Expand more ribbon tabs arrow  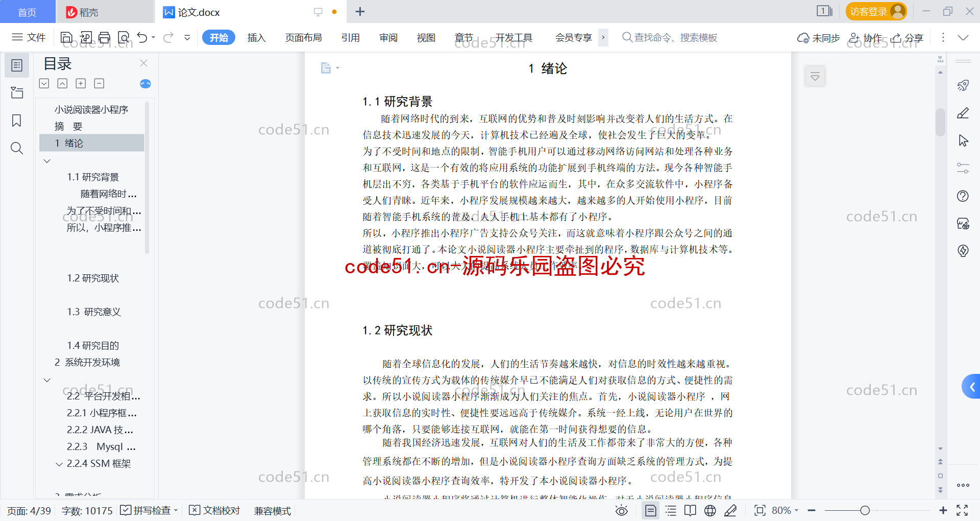(603, 37)
